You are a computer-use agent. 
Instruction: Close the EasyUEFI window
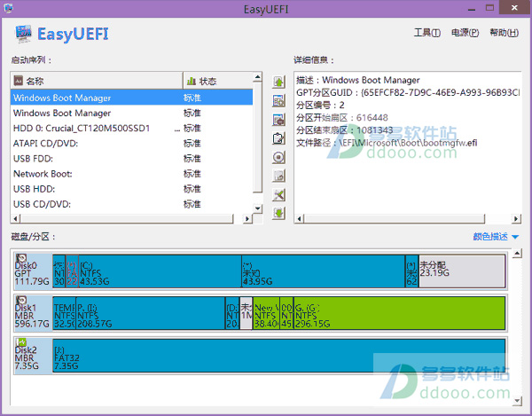point(514,8)
